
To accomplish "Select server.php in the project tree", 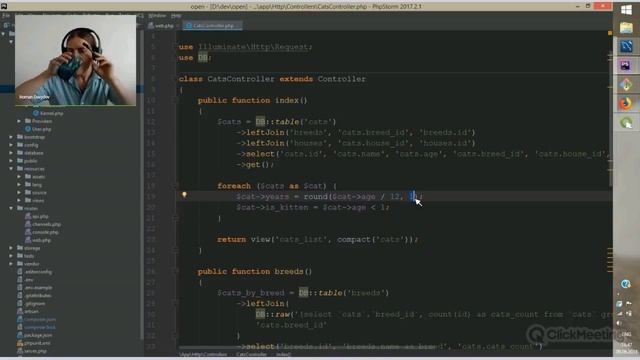I will click(36, 351).
